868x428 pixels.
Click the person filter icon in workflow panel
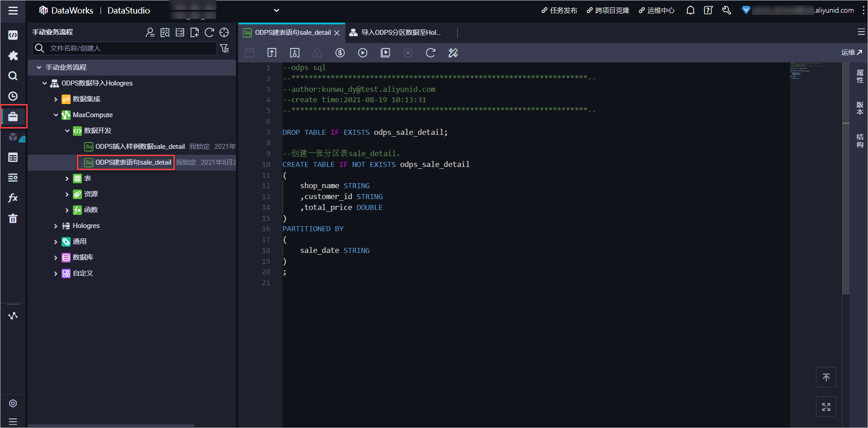(150, 33)
